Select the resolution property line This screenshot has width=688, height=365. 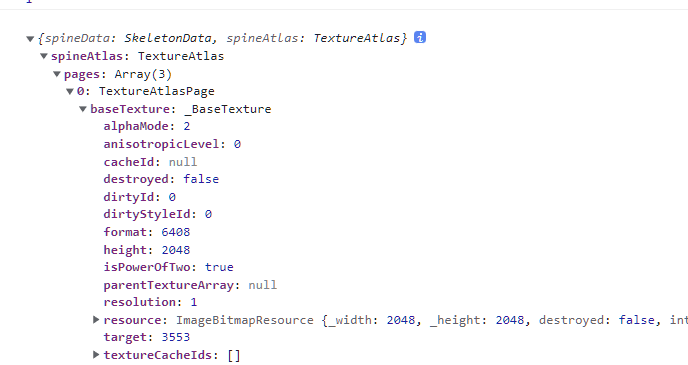tap(150, 302)
